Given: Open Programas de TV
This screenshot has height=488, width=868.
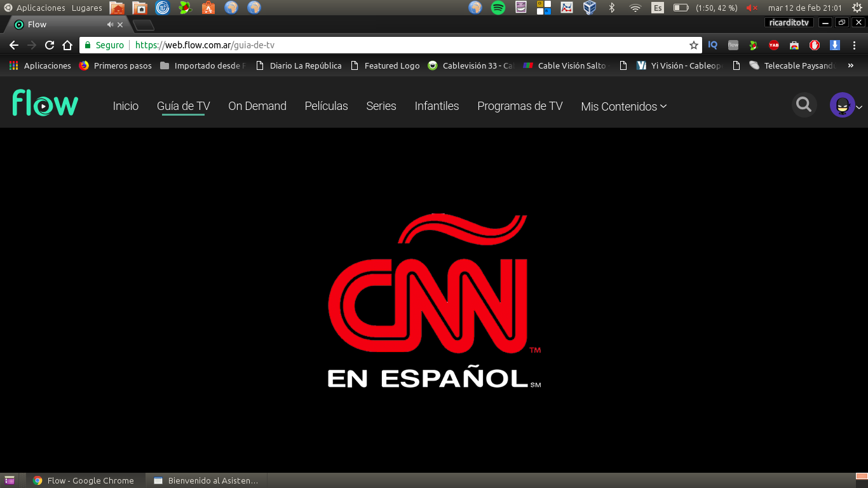Looking at the screenshot, I should pyautogui.click(x=520, y=106).
